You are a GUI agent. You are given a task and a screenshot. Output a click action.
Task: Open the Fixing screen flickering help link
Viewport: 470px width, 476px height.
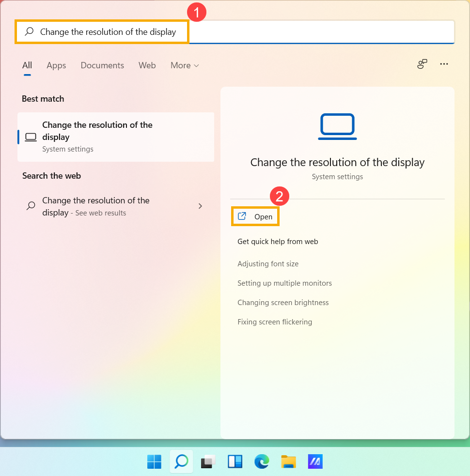point(275,322)
